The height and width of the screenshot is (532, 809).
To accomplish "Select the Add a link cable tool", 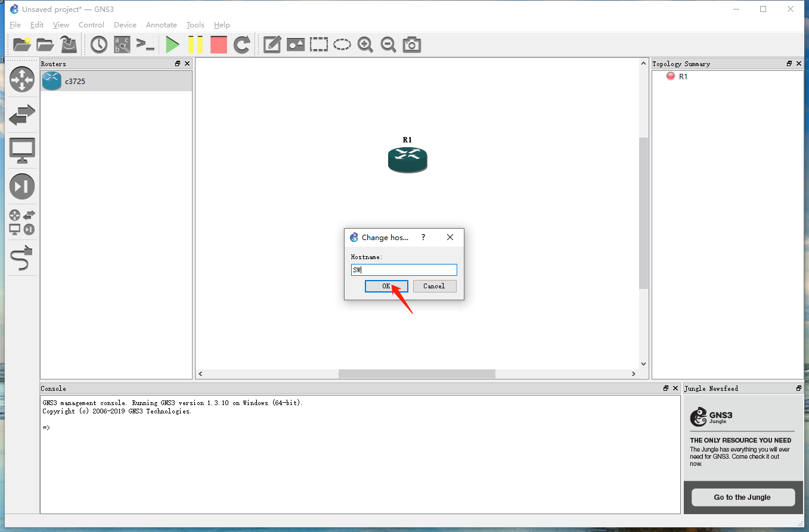I will pyautogui.click(x=22, y=258).
